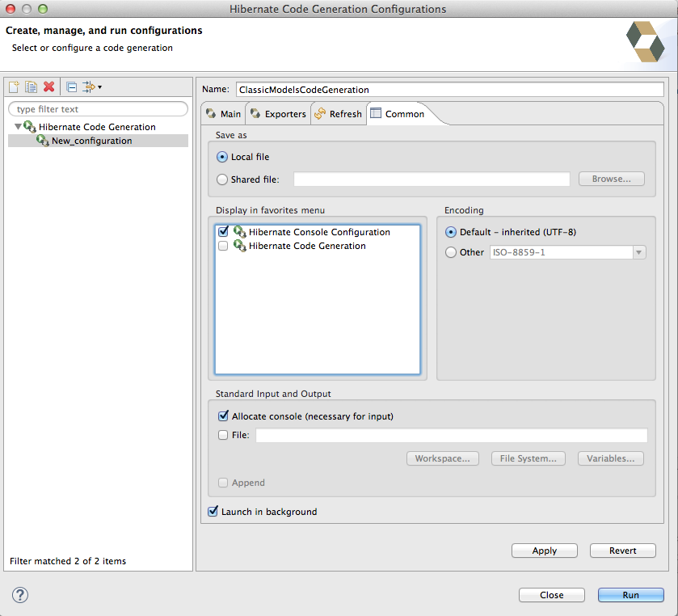Open the ISO-8859-1 encoding dropdown
This screenshot has width=678, height=616.
coord(639,252)
